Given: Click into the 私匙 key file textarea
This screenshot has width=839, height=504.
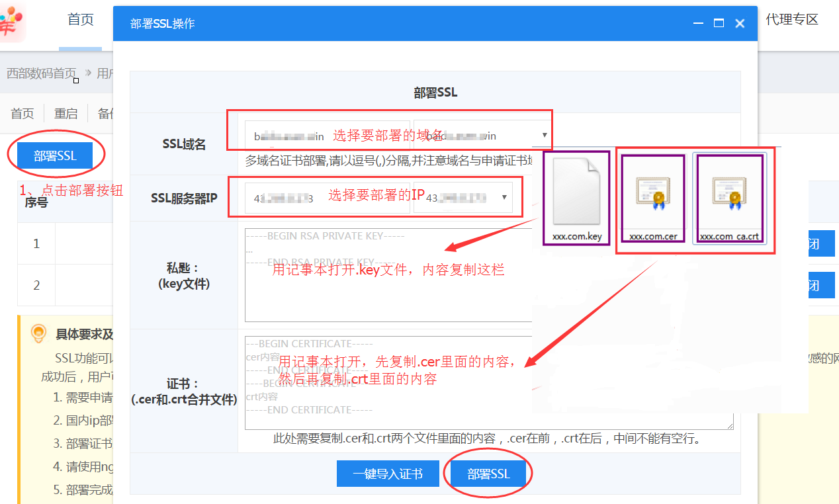Looking at the screenshot, I should pyautogui.click(x=388, y=291).
